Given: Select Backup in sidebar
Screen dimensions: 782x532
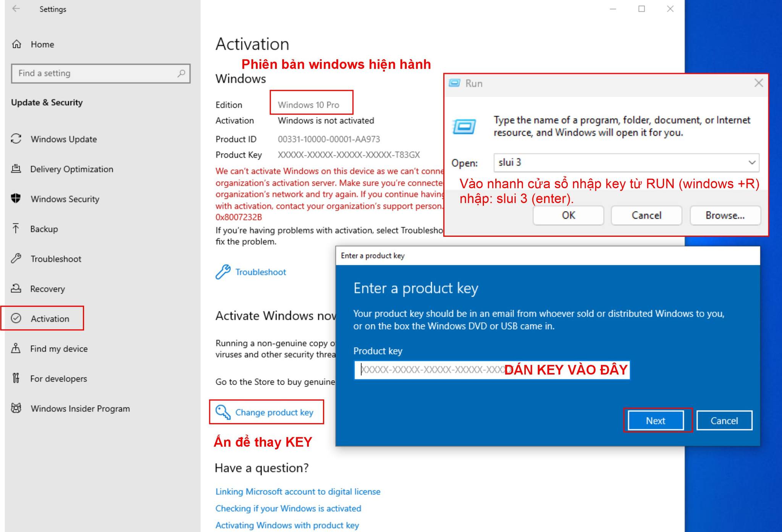Looking at the screenshot, I should click(44, 229).
